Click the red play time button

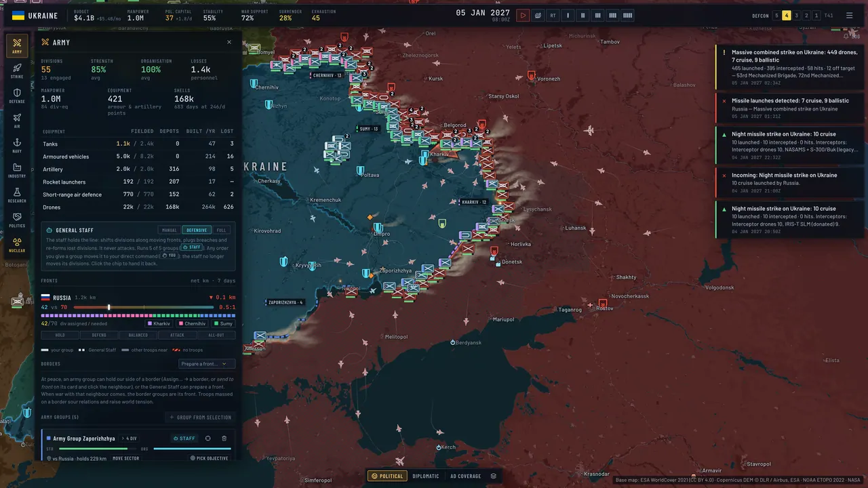coord(523,15)
